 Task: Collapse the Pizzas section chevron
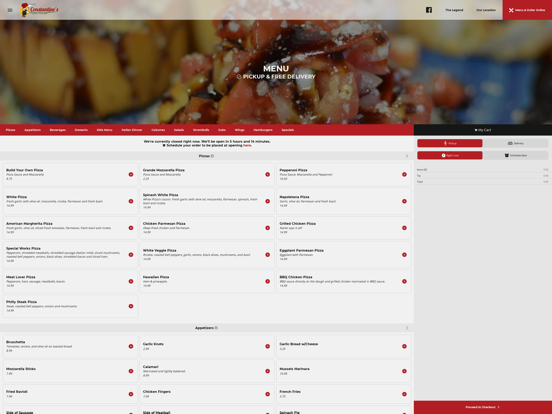(x=407, y=156)
